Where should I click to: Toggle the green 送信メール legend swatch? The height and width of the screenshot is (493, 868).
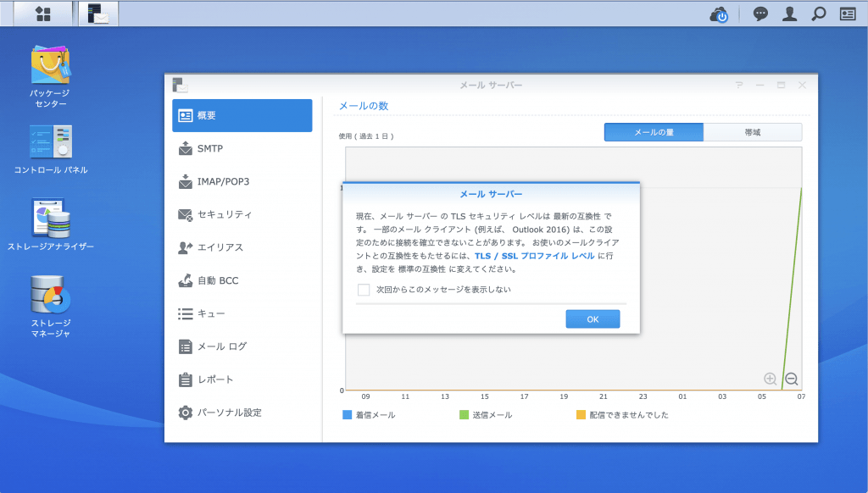click(464, 415)
